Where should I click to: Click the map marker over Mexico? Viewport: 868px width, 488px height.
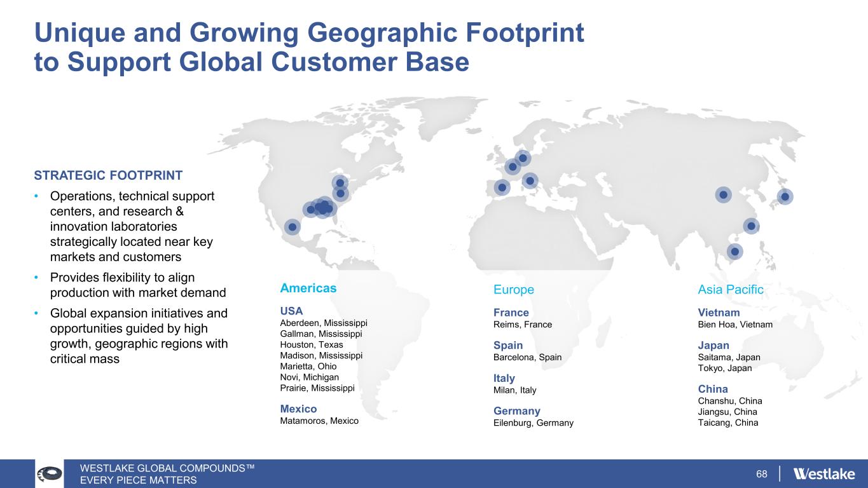click(292, 227)
